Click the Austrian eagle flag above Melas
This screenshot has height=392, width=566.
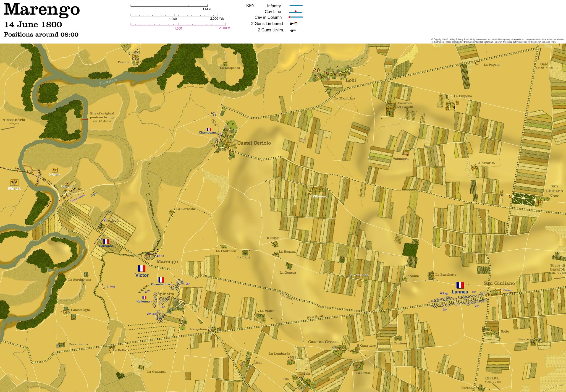(14, 182)
